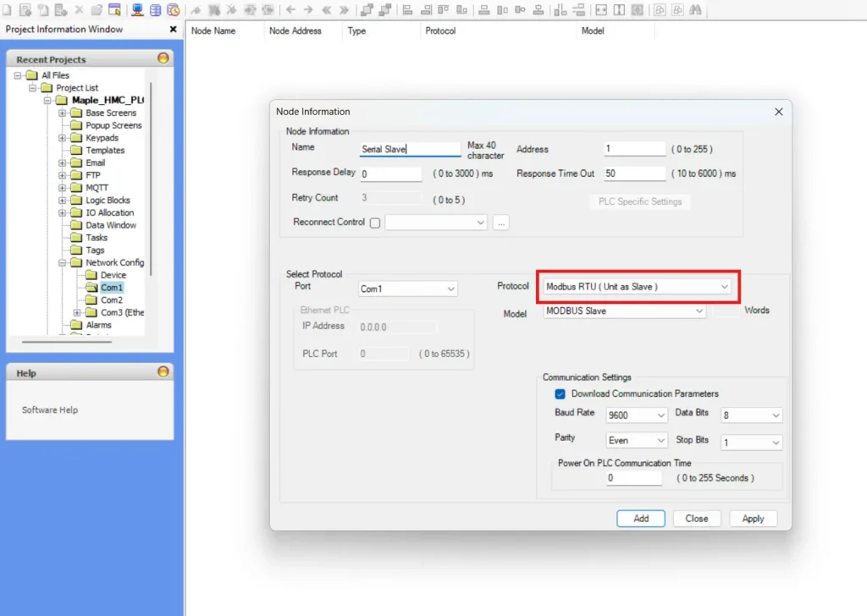867x616 pixels.
Task: Open the Find tool using the binoculars icon
Action: coord(695,10)
